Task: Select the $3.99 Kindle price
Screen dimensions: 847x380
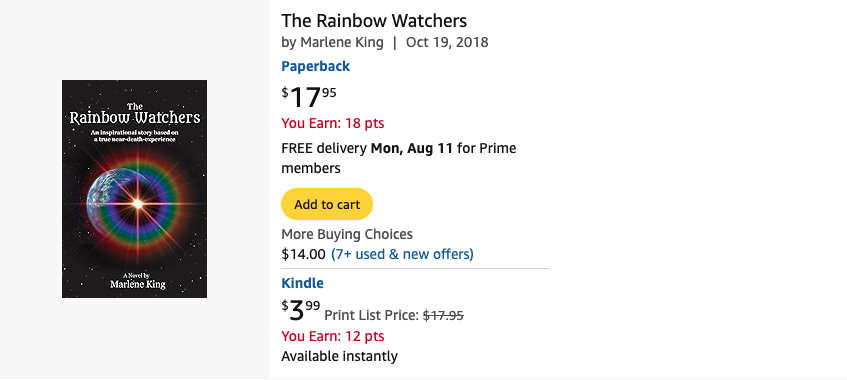Action: click(301, 310)
